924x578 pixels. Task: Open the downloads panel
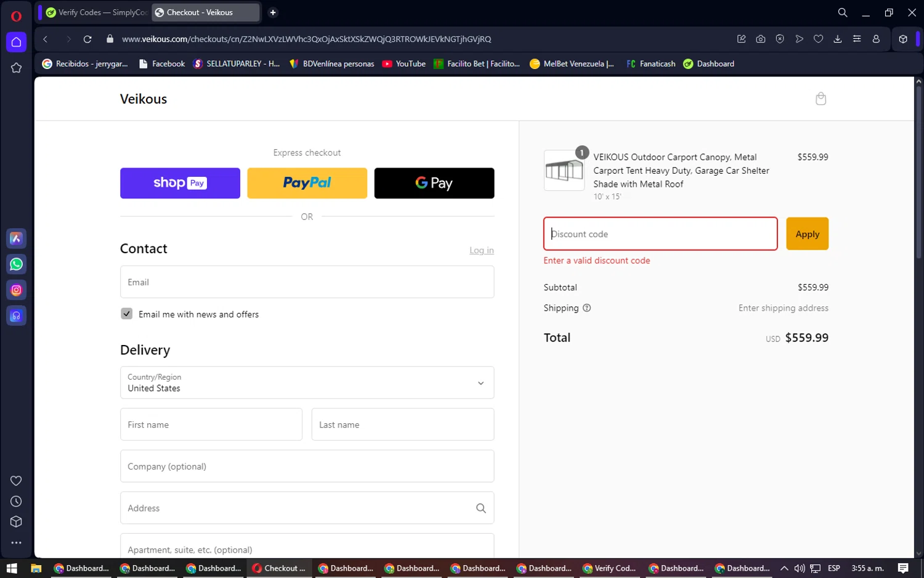click(x=838, y=39)
